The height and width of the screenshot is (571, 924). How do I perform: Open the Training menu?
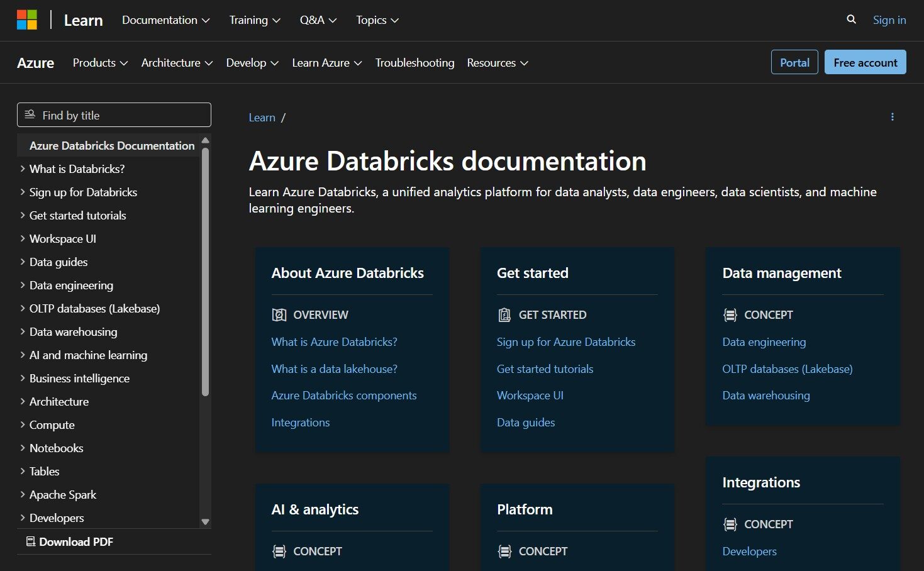pos(254,20)
